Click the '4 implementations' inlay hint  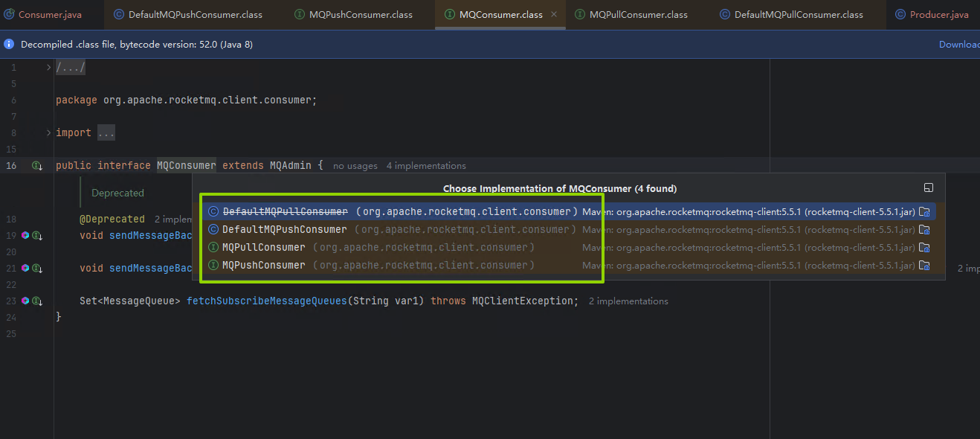coord(426,166)
